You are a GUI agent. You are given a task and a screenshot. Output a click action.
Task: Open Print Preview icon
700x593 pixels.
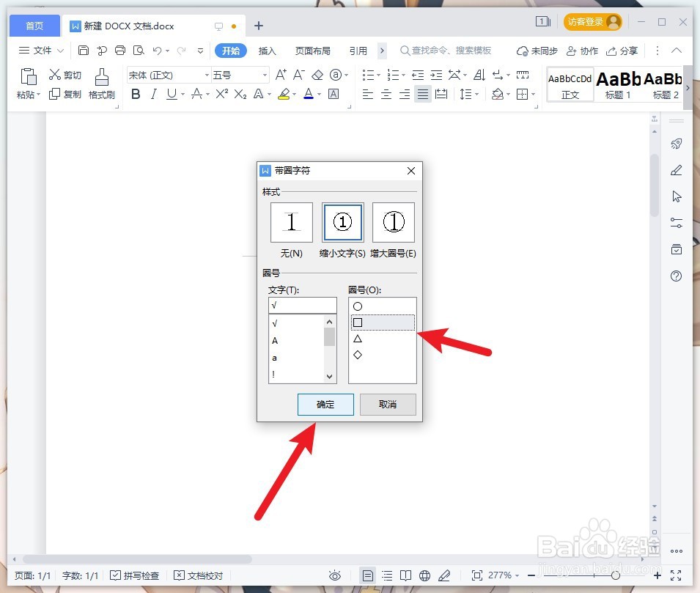[x=139, y=51]
